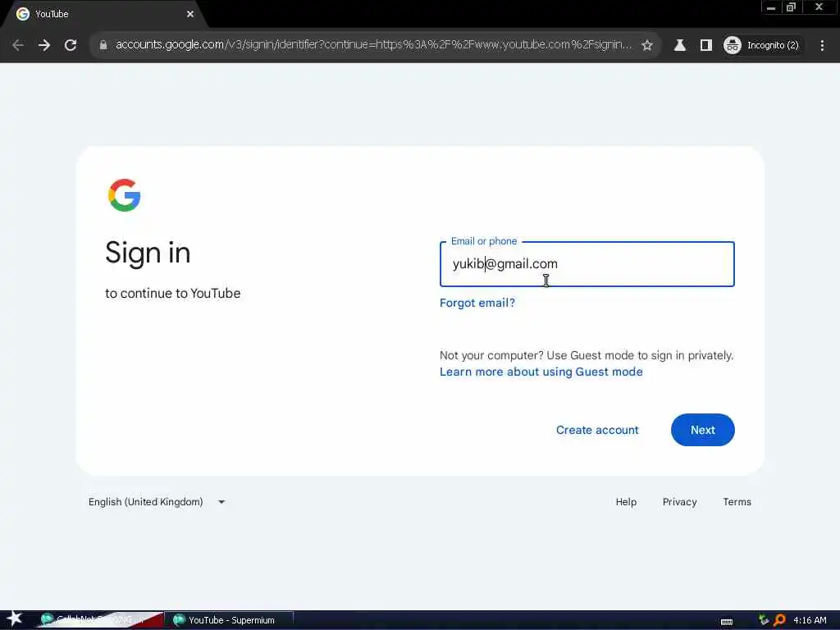Viewport: 840px width, 630px height.
Task: Open the Create account link
Action: coord(597,430)
